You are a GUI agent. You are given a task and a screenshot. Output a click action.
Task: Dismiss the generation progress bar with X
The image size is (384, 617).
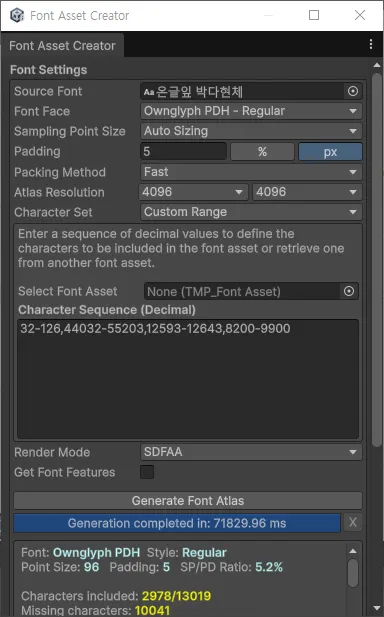coord(353,523)
